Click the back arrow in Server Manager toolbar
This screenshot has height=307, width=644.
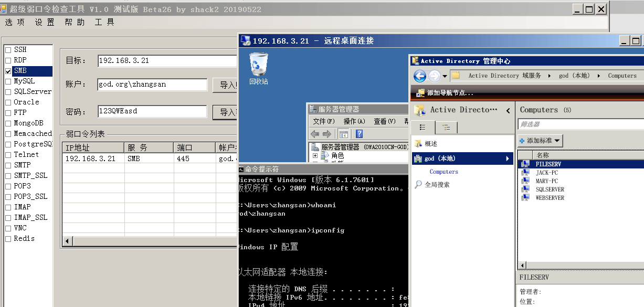tap(315, 134)
